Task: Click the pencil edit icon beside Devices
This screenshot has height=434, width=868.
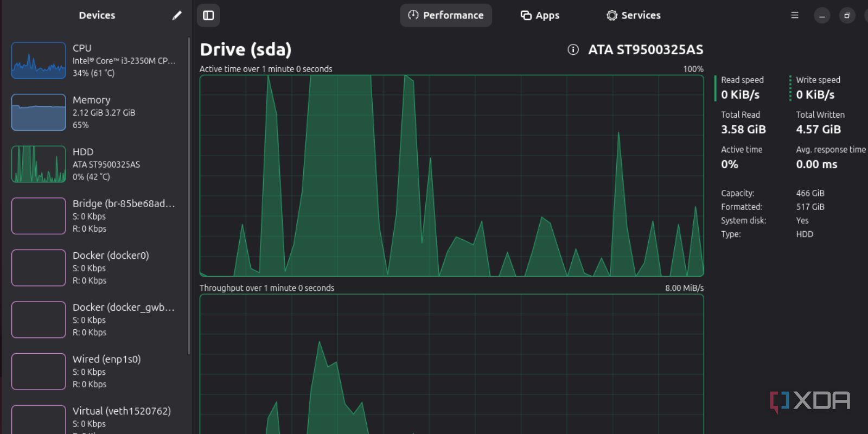Action: coord(177,15)
